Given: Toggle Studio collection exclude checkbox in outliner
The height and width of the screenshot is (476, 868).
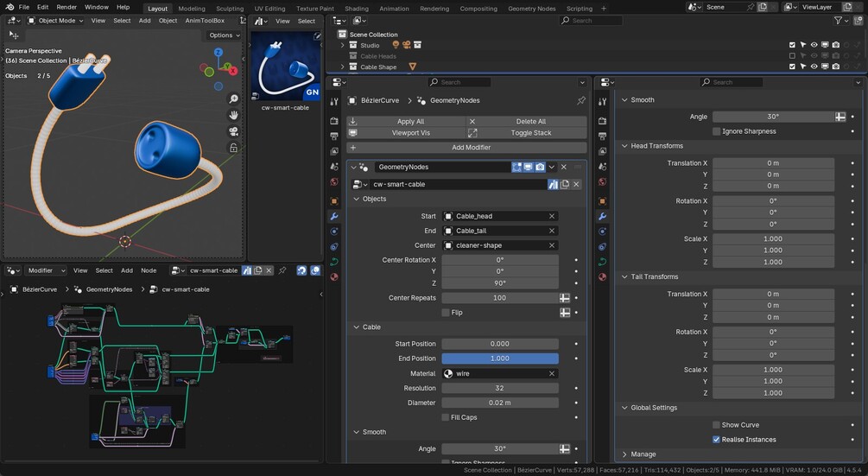Looking at the screenshot, I should click(792, 45).
